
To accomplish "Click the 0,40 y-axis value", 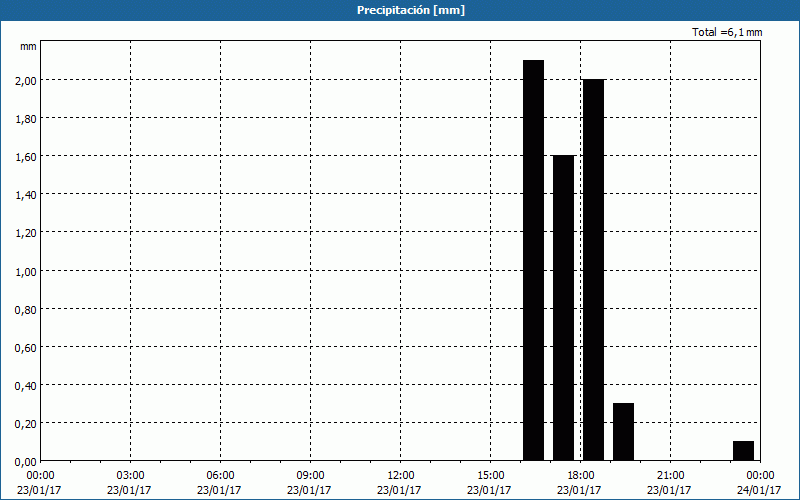I will point(26,386).
